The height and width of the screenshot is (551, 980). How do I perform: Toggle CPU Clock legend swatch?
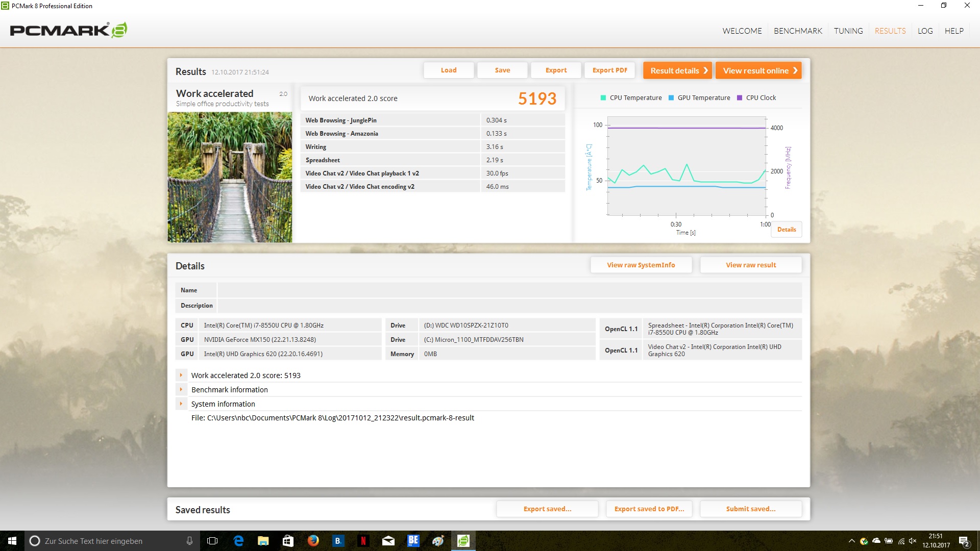740,98
